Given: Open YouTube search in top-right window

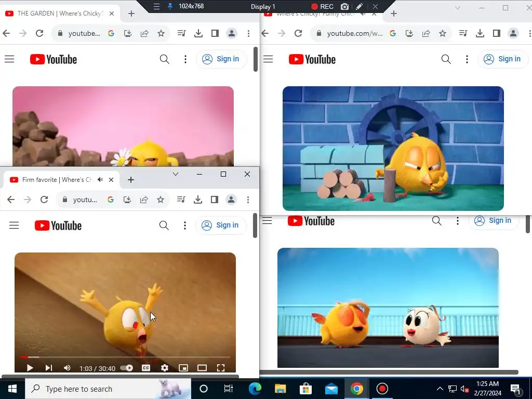Looking at the screenshot, I should click(x=446, y=59).
